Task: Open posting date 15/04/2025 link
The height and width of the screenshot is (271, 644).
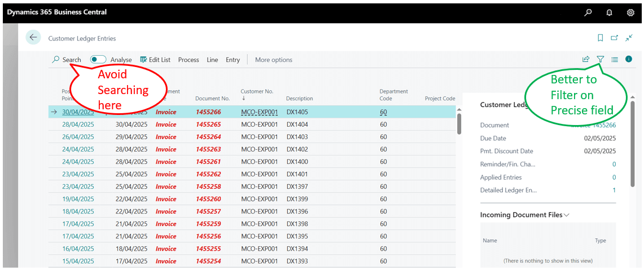Action: (x=78, y=261)
